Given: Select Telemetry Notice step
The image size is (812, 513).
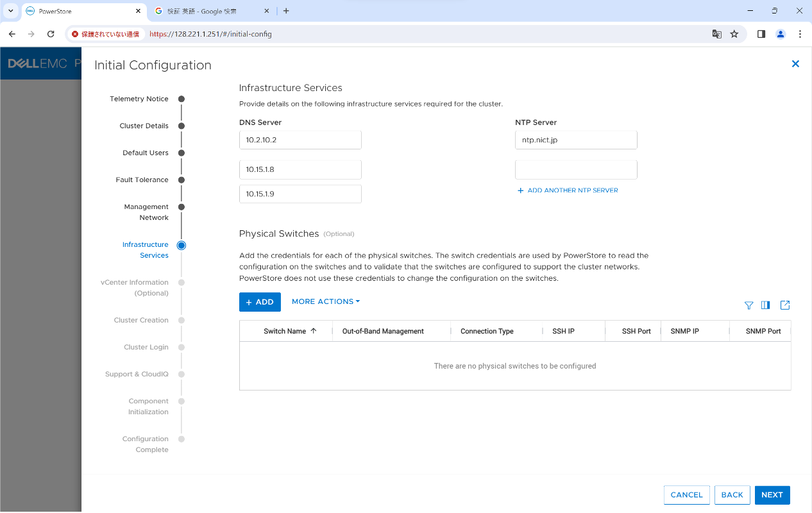Looking at the screenshot, I should point(139,99).
